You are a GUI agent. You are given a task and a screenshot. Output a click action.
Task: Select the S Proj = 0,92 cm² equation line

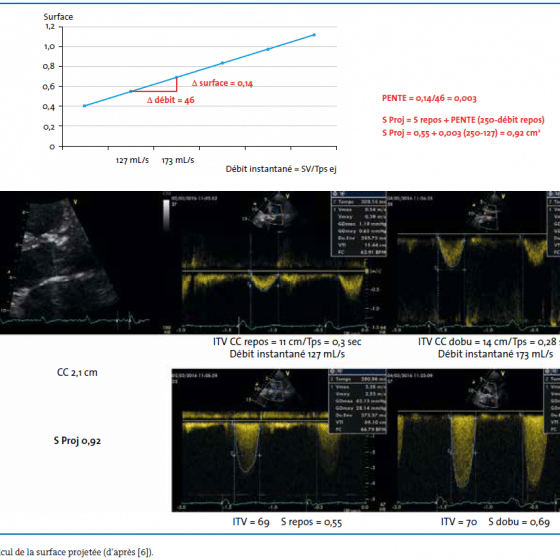(x=461, y=133)
